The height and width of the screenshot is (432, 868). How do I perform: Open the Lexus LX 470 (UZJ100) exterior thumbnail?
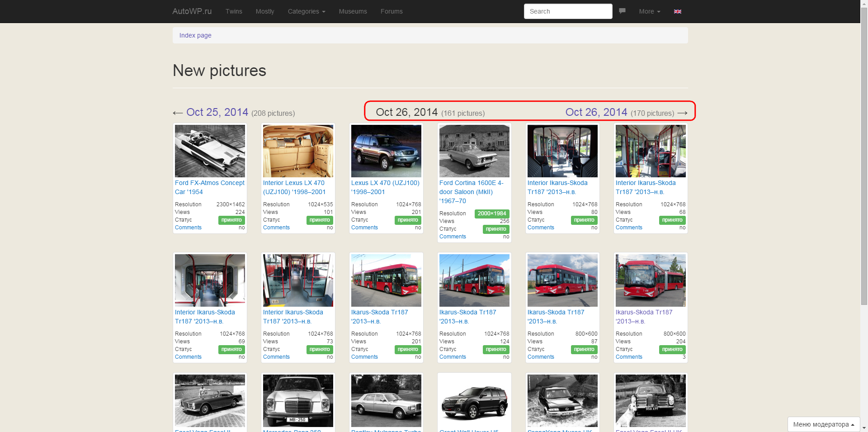[x=386, y=151]
